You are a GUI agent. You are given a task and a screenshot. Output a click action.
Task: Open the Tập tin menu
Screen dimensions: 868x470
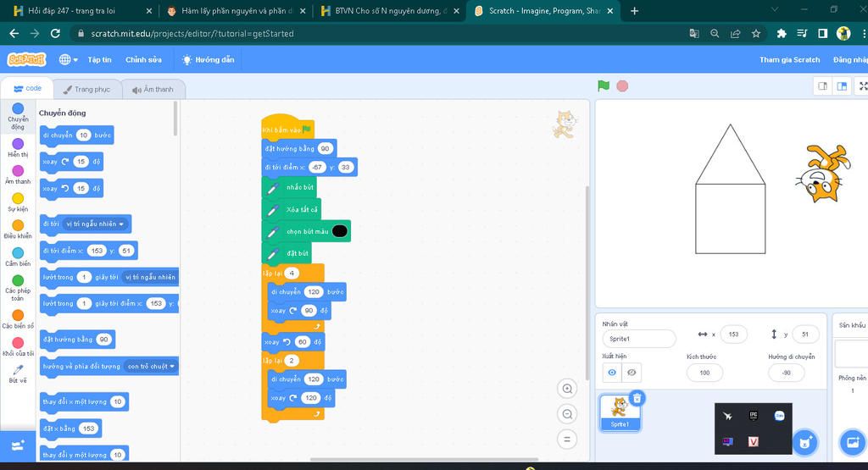[x=100, y=60]
